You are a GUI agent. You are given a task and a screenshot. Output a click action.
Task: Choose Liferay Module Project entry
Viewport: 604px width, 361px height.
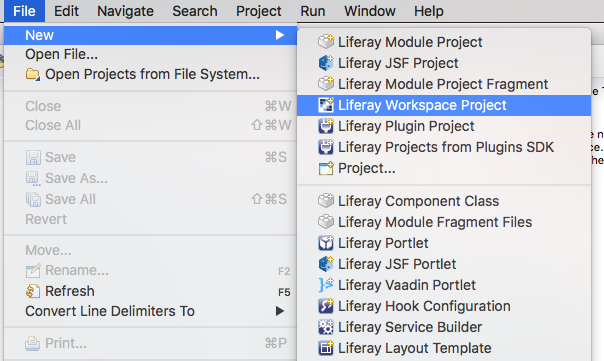(x=444, y=42)
